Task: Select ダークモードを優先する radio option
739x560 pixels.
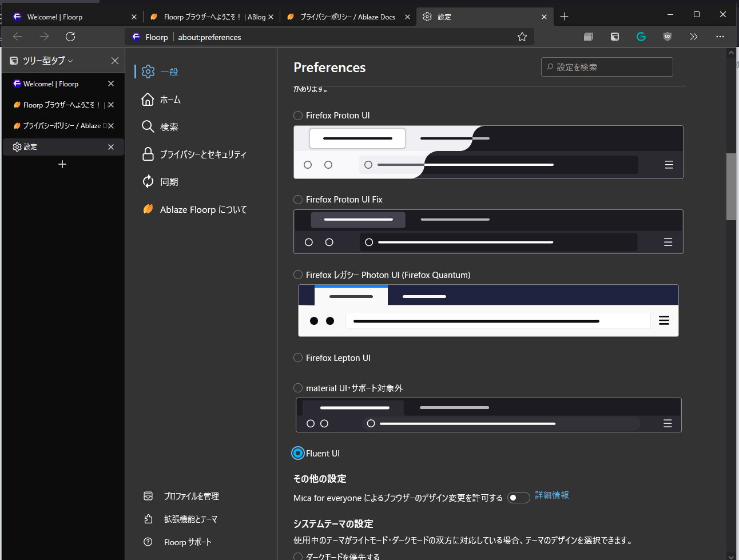Action: (x=298, y=556)
